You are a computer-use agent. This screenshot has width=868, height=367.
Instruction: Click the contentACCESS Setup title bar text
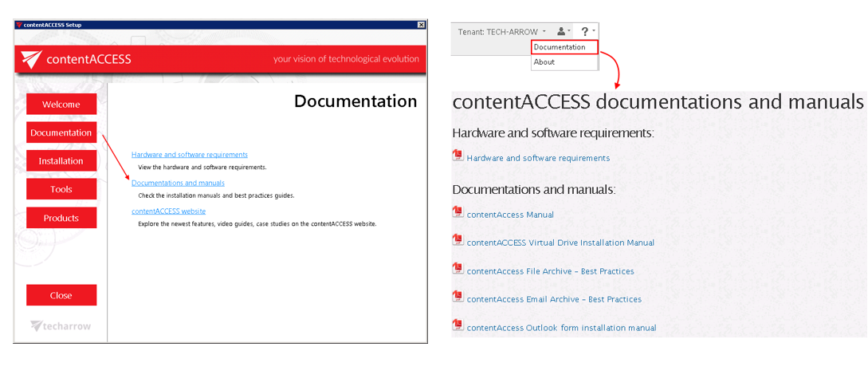[x=53, y=25]
